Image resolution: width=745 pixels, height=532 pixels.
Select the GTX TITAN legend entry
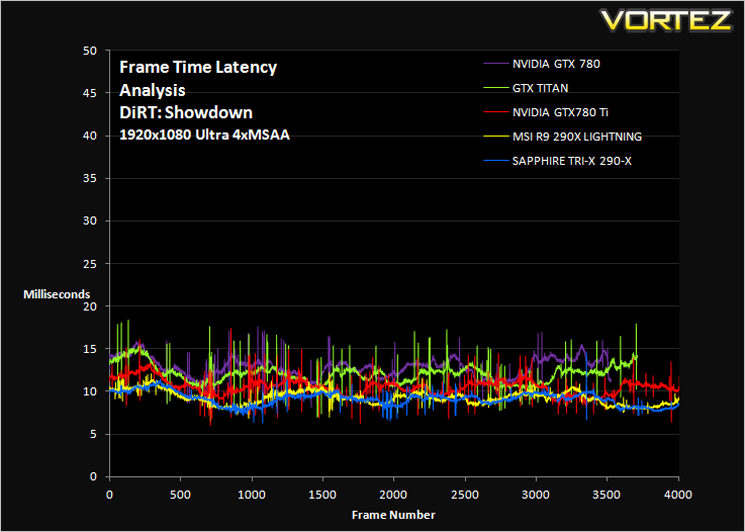540,88
